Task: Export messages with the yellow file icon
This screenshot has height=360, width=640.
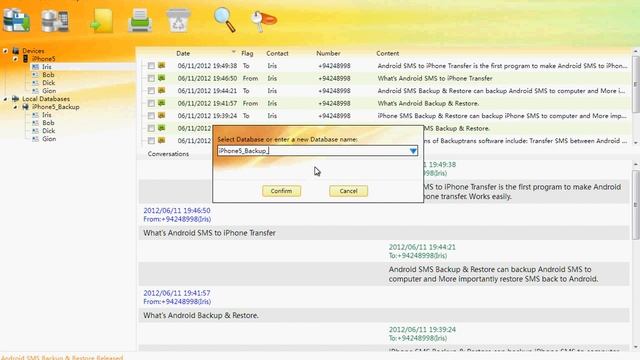Action: tap(101, 20)
